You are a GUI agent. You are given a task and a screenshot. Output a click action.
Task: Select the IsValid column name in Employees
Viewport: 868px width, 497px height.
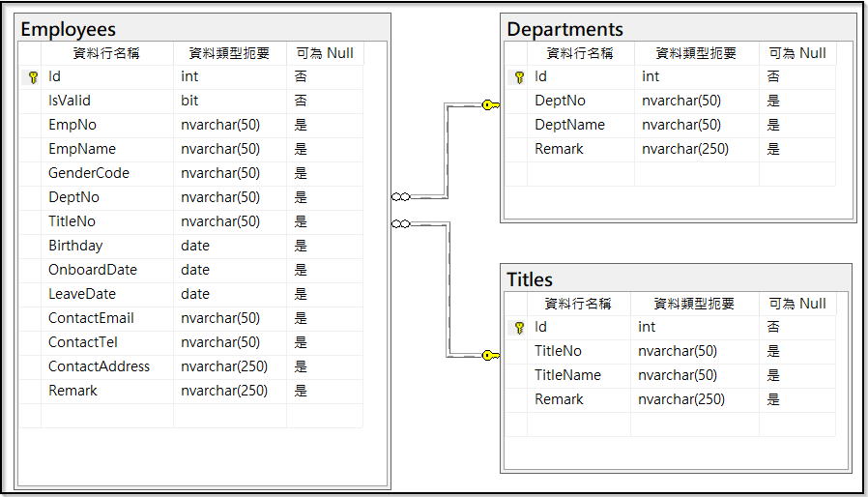point(70,101)
